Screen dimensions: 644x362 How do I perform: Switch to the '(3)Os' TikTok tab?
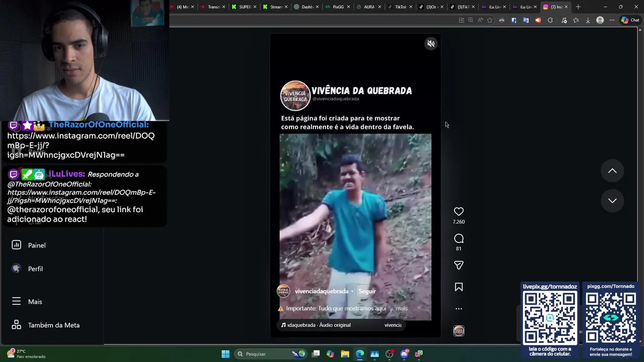point(432,7)
